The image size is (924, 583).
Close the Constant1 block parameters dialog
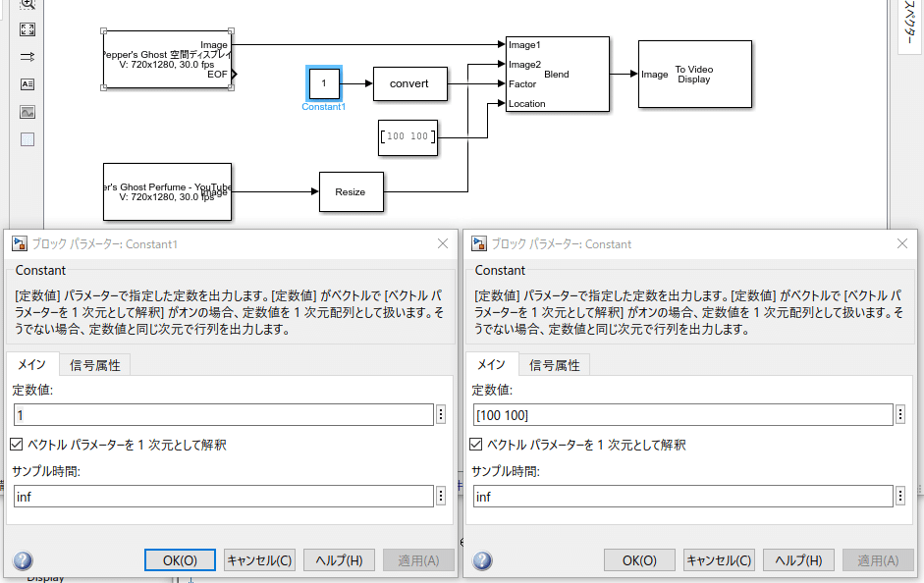click(443, 243)
